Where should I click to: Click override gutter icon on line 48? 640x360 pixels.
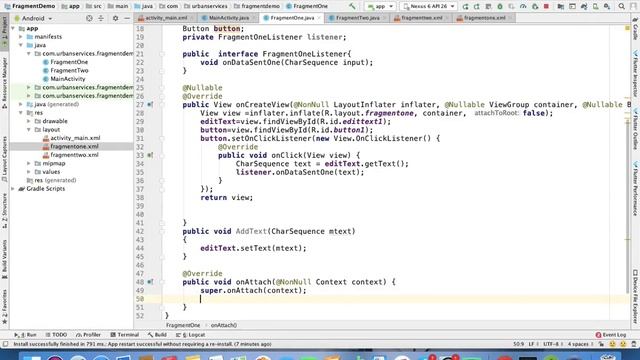point(150,282)
